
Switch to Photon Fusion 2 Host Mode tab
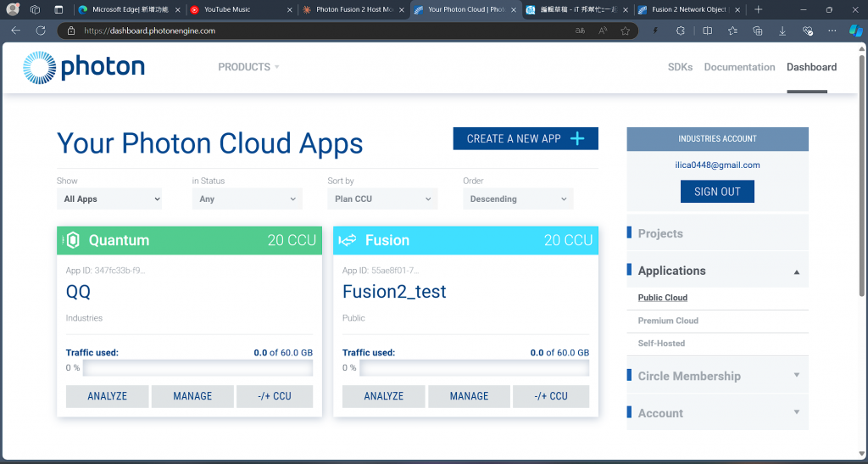click(x=353, y=9)
